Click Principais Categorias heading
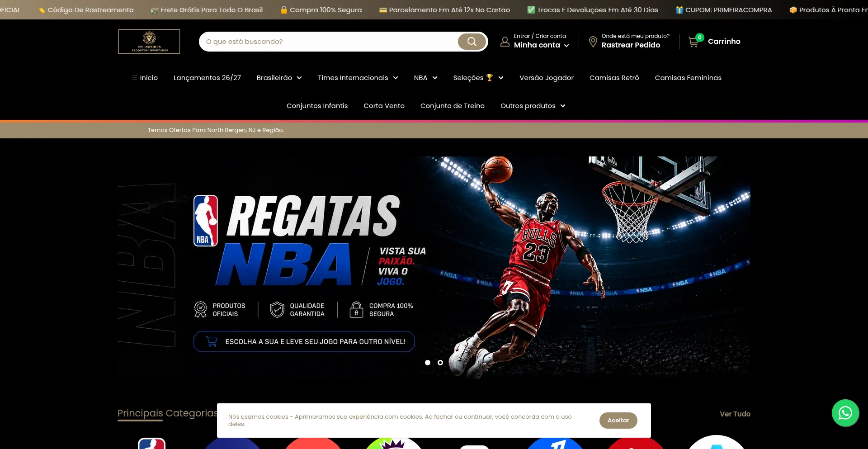The image size is (868, 449). [x=168, y=413]
